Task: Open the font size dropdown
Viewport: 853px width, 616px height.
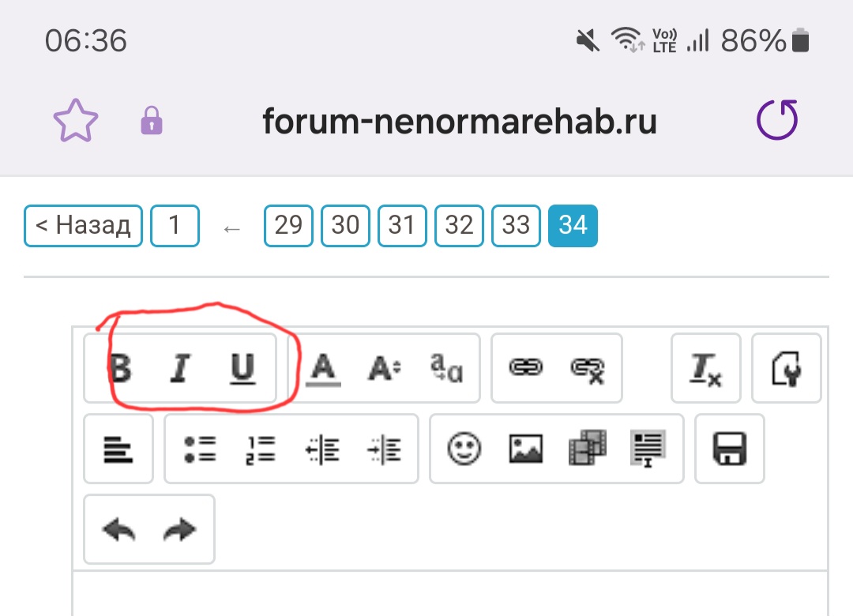Action: click(x=384, y=368)
